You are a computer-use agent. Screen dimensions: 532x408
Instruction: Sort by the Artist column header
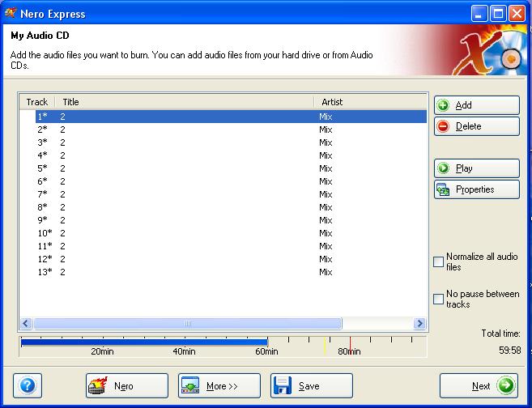click(x=370, y=102)
